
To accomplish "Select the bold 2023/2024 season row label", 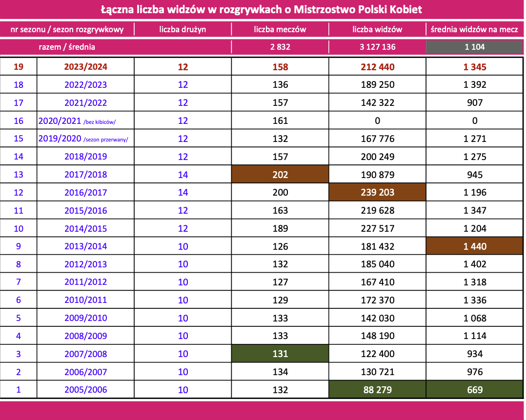I will (85, 67).
